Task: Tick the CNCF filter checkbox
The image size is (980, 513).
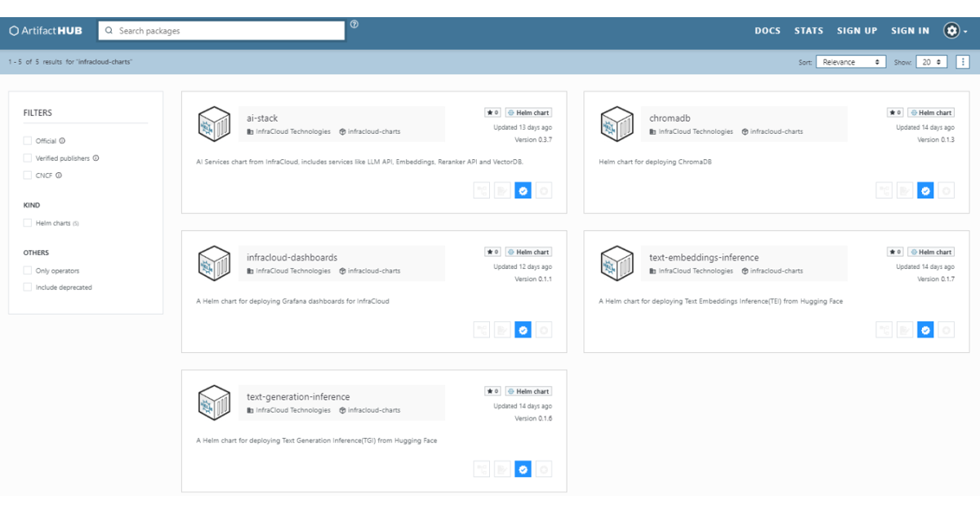Action: 28,175
